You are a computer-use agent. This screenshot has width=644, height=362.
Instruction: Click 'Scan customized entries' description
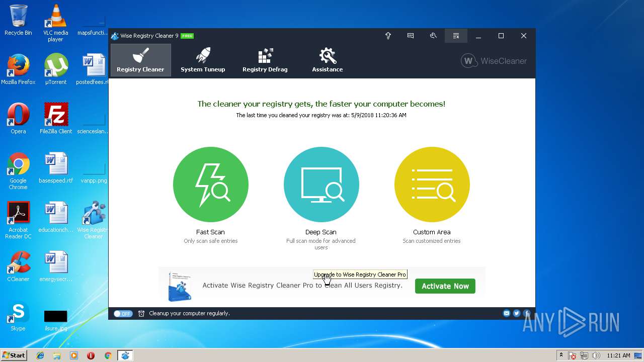point(432,241)
